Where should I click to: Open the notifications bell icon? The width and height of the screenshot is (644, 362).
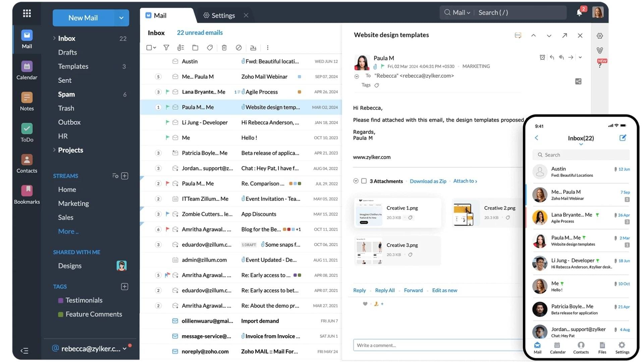tap(579, 13)
